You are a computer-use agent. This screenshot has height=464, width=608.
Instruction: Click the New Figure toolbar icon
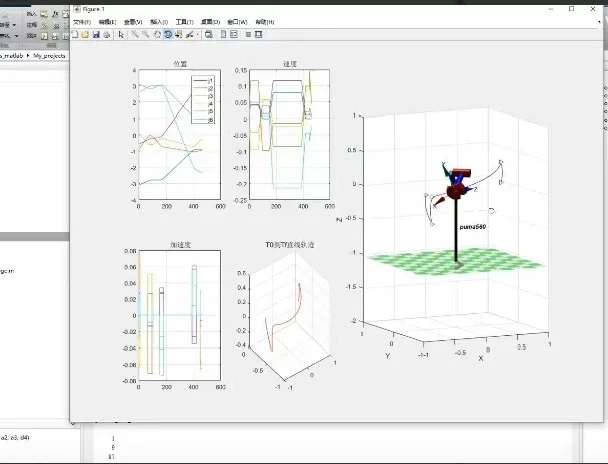[x=75, y=34]
